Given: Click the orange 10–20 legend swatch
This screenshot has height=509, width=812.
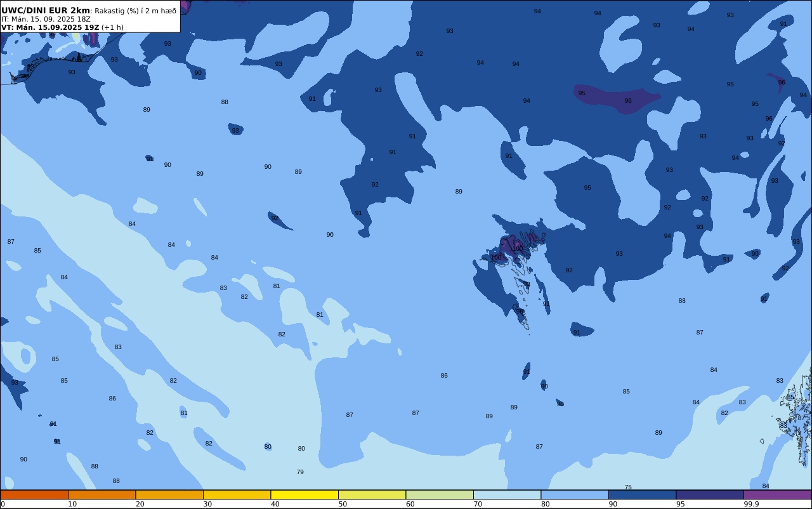Looking at the screenshot, I should point(101,494).
